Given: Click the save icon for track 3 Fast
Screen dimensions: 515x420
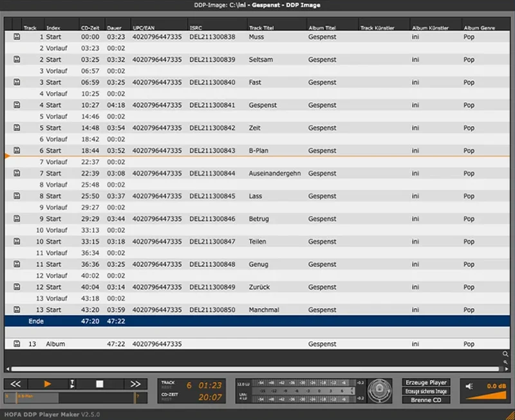Looking at the screenshot, I should [x=17, y=82].
